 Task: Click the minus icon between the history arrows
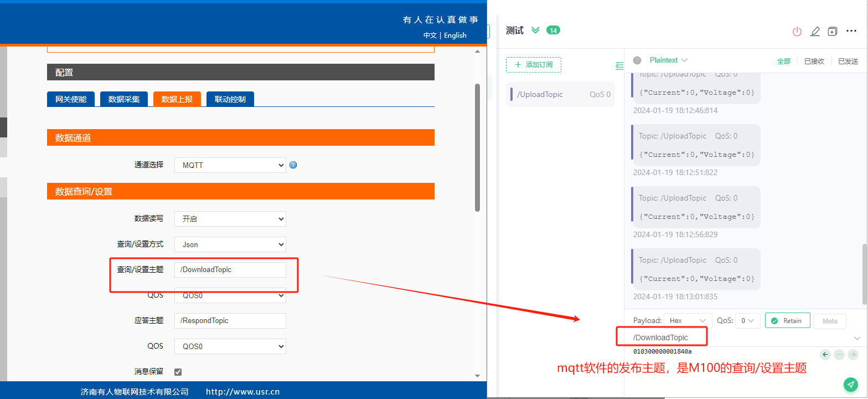coord(839,354)
